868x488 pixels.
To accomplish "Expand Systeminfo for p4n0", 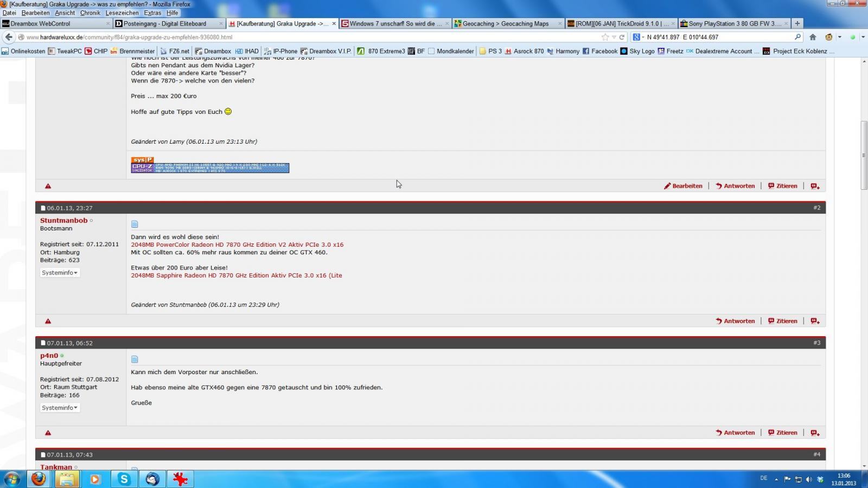I will (60, 408).
